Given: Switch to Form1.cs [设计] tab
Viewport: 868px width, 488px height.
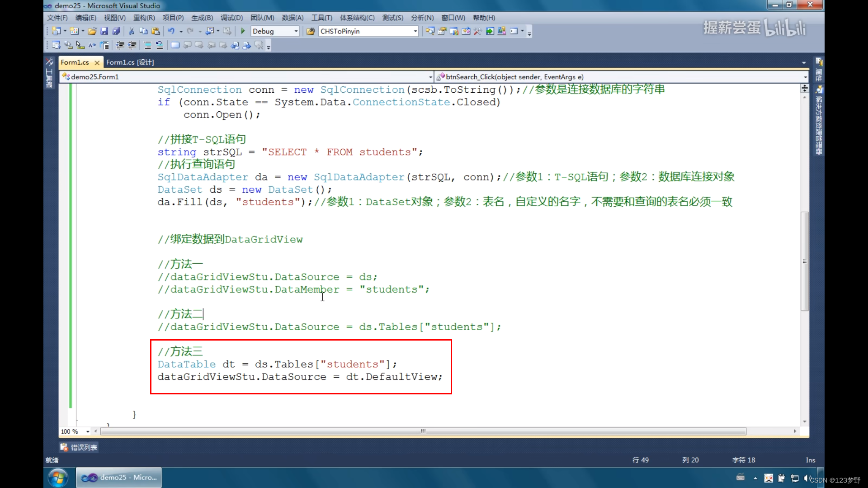Looking at the screenshot, I should click(x=130, y=62).
